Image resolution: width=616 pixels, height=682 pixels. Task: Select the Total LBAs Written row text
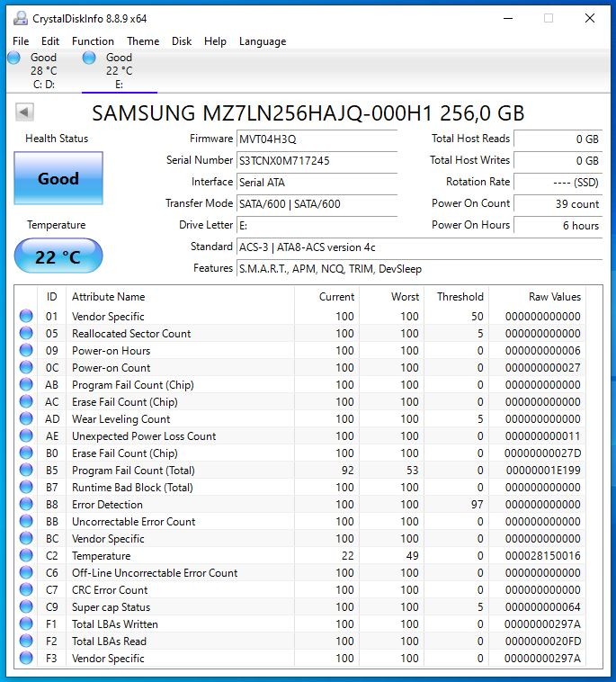click(x=115, y=624)
